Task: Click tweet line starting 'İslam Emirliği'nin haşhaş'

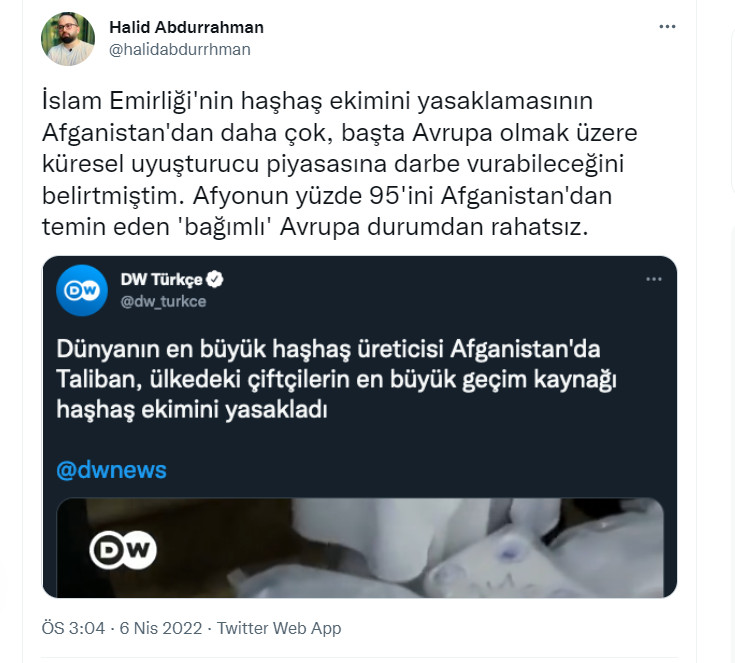Action: point(317,101)
